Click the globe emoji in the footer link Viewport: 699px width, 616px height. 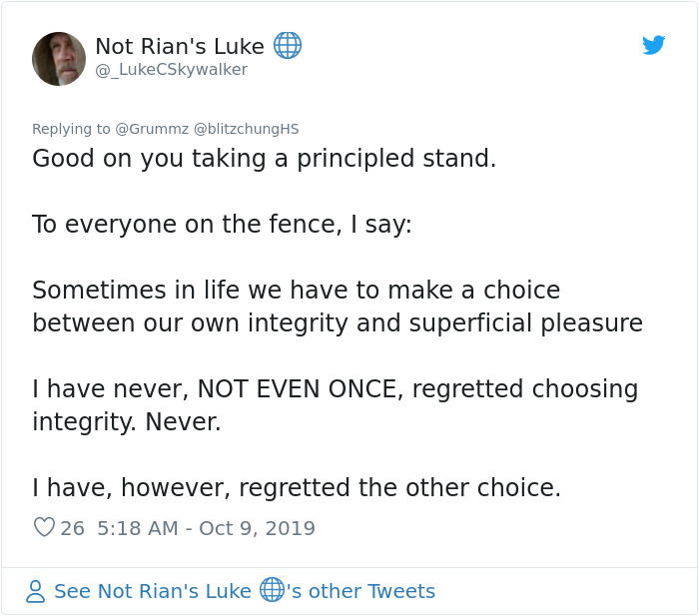[272, 590]
